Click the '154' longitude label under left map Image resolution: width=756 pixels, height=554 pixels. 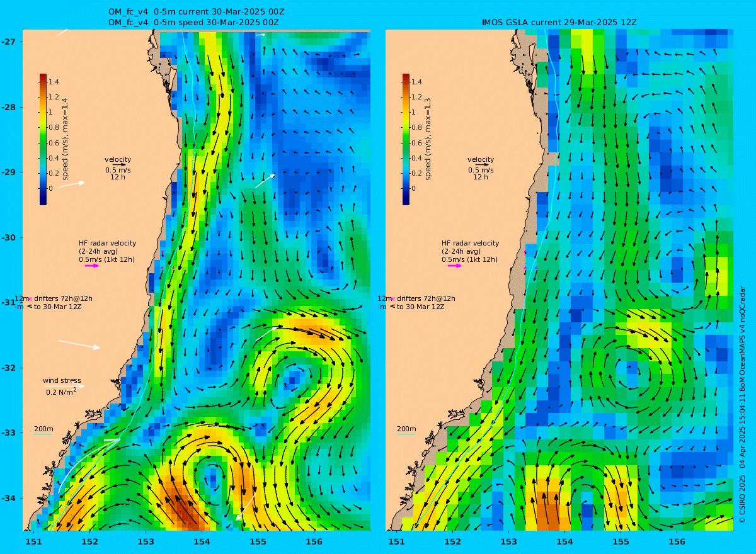[202, 541]
